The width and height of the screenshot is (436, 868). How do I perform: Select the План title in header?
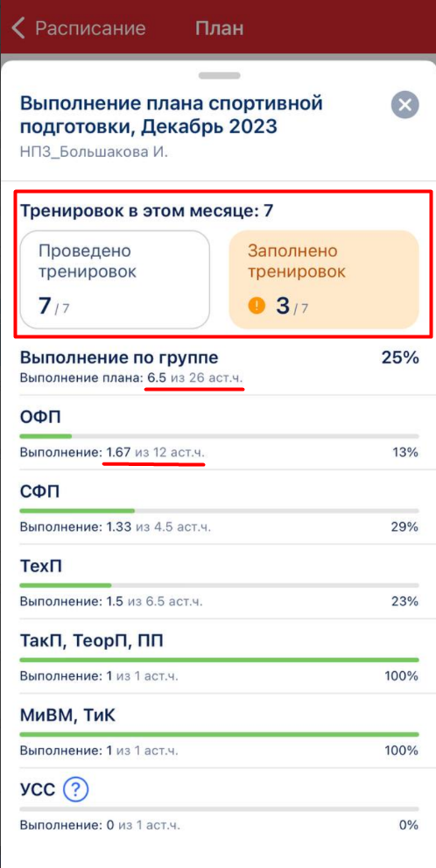click(219, 28)
